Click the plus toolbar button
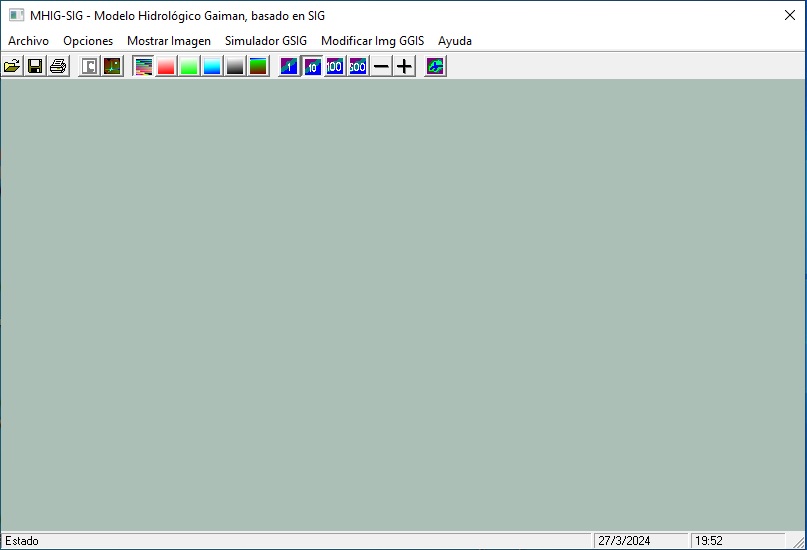 pyautogui.click(x=405, y=66)
